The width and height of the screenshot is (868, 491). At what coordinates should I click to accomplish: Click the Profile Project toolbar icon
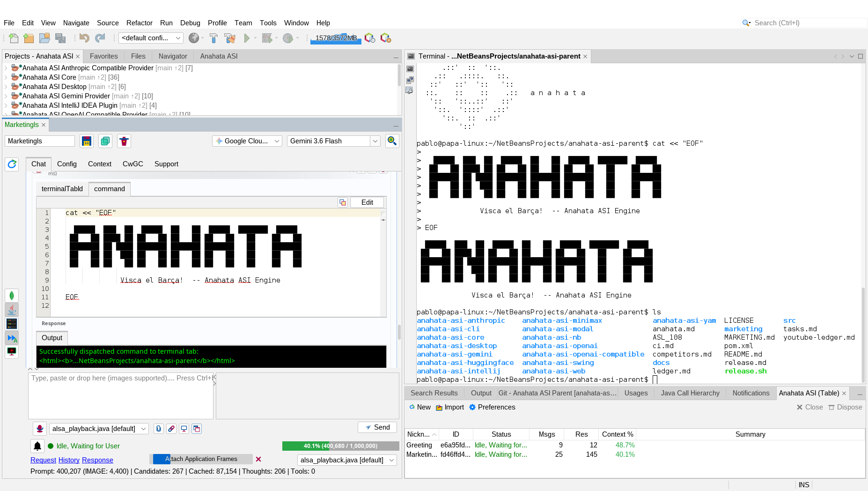click(x=288, y=38)
